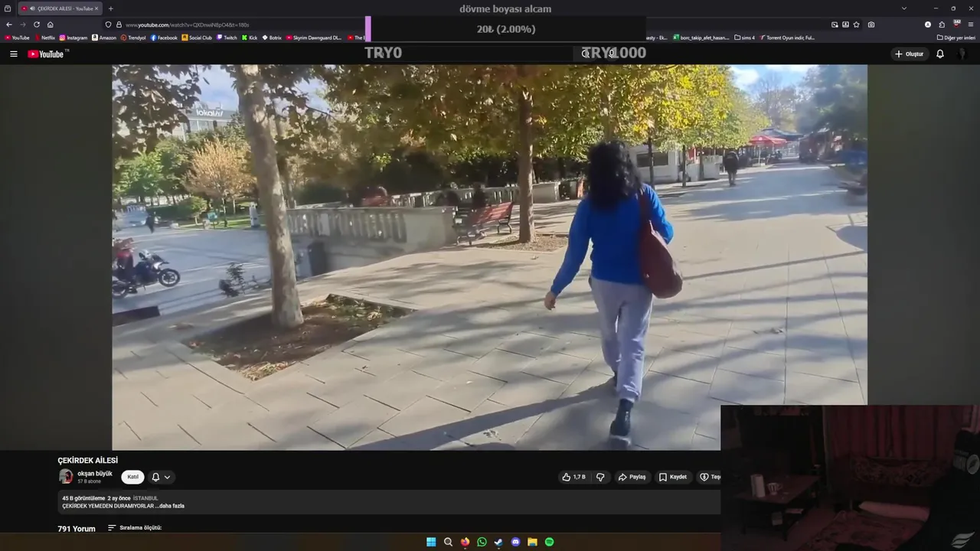Open the Amazon bookmark
This screenshot has width=980, height=551.
pyautogui.click(x=104, y=37)
